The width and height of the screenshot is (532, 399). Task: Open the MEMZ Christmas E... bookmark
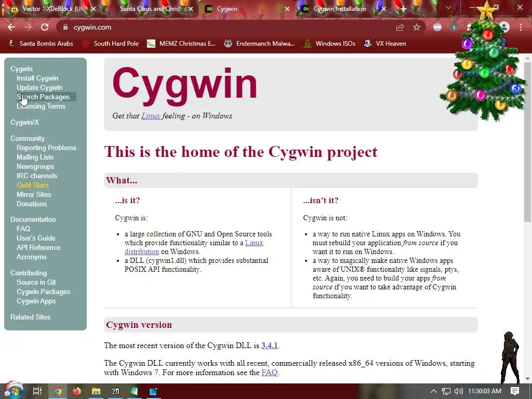pos(181,44)
